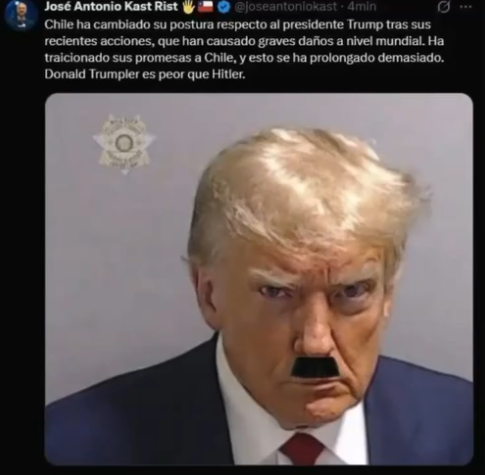Click the line beginning "traicionado sus promesas"

pos(244,58)
